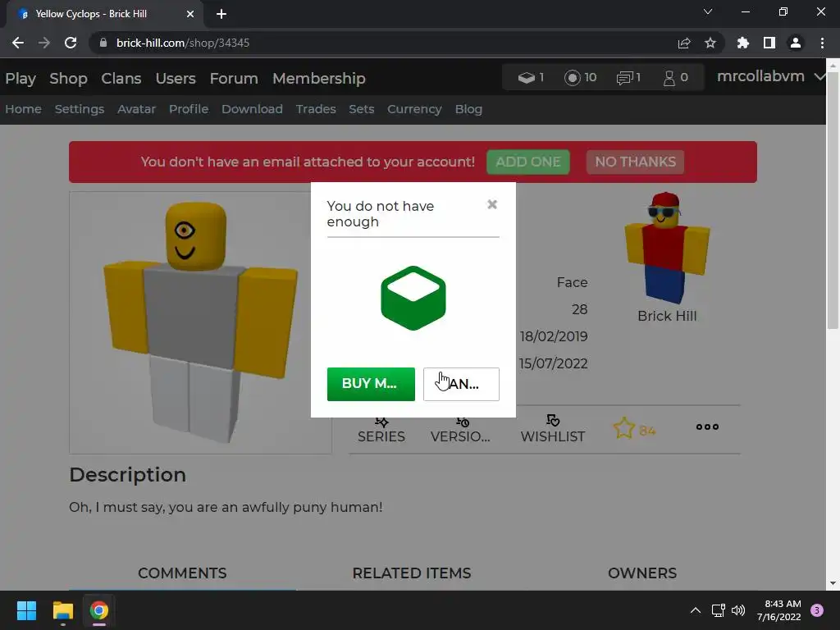Click the Yellow Cyclops item preview image

click(200, 322)
